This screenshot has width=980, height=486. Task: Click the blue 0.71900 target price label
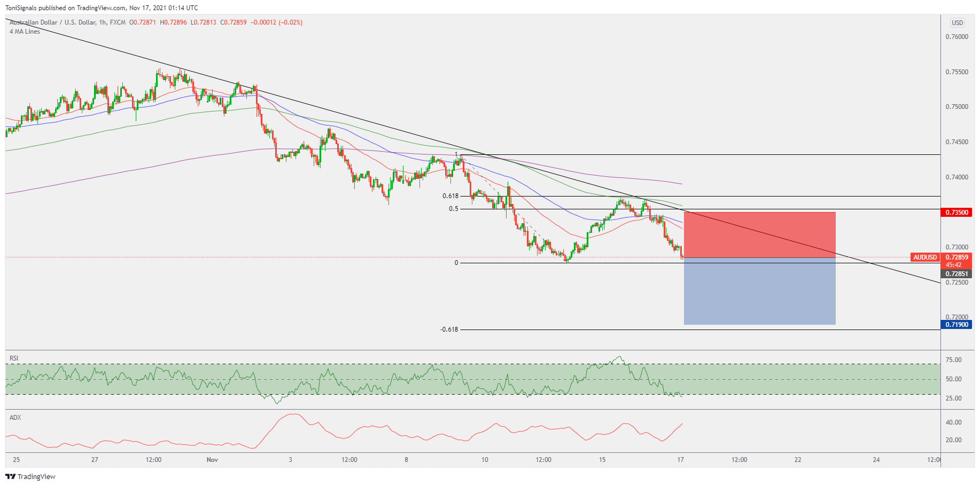(956, 324)
